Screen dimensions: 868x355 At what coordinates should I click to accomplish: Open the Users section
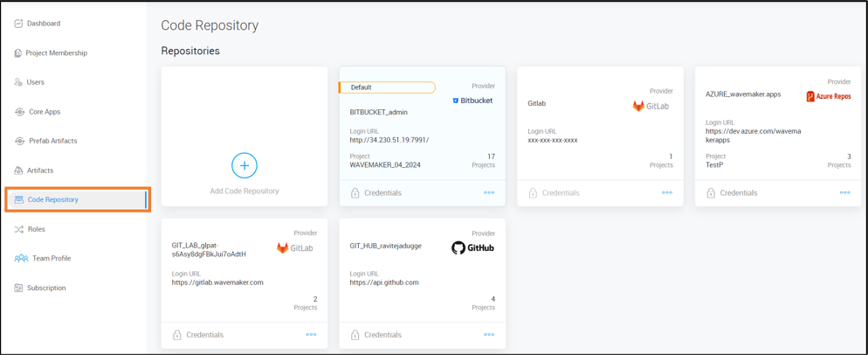pyautogui.click(x=36, y=82)
